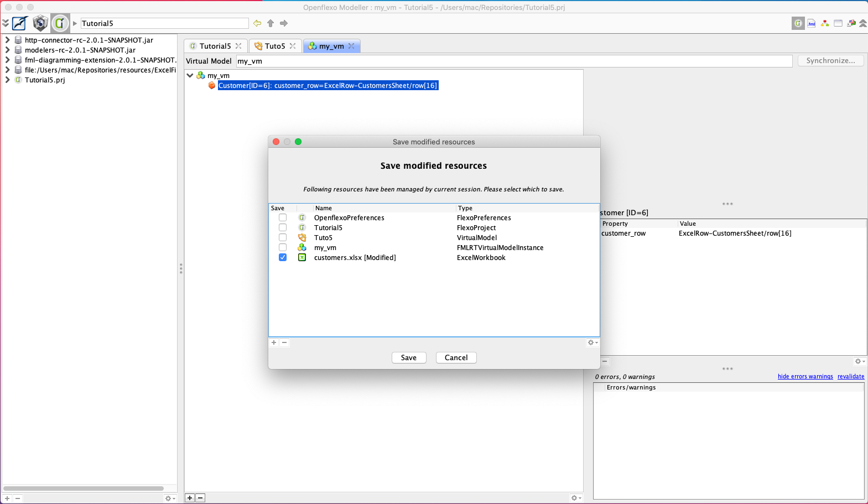
Task: Click the gray up arrow navigation icon
Action: (271, 23)
